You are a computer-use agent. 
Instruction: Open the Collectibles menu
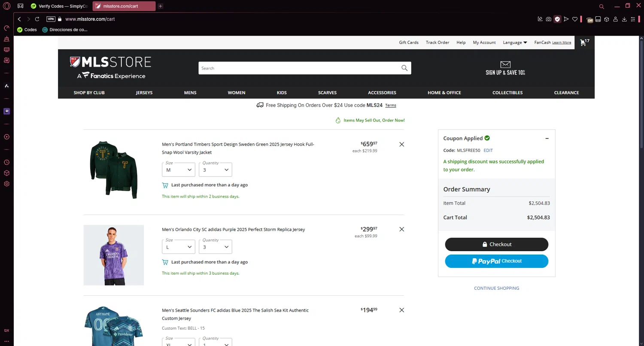click(x=507, y=93)
